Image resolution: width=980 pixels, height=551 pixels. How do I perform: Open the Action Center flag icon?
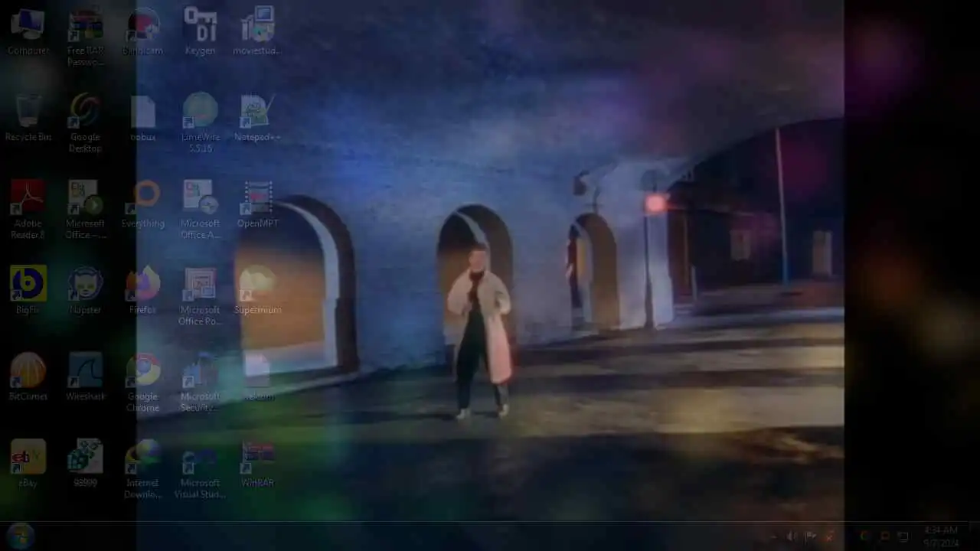pyautogui.click(x=810, y=536)
